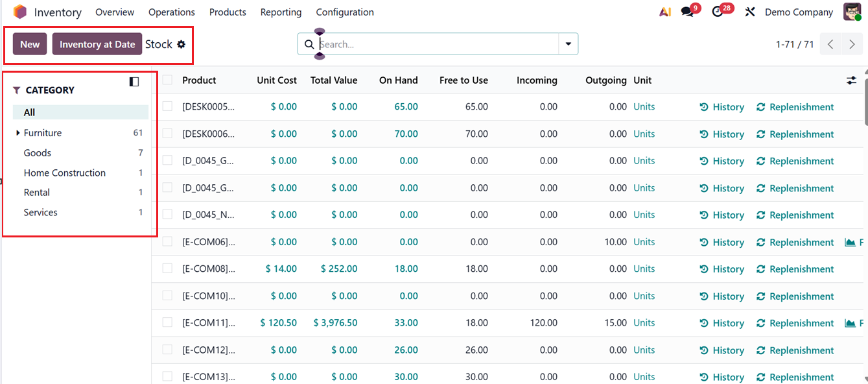868x384 pixels.
Task: Select the checkbox on the E-COM08 row
Action: (165, 269)
